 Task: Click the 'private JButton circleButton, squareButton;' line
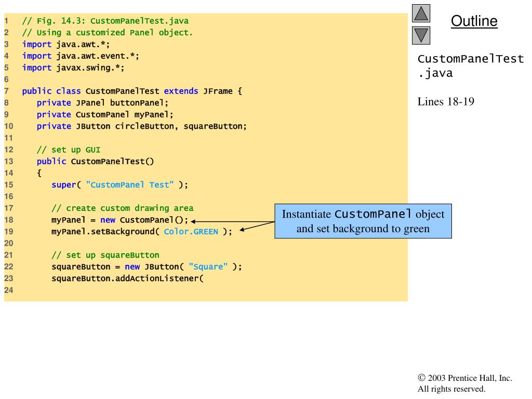tap(141, 126)
